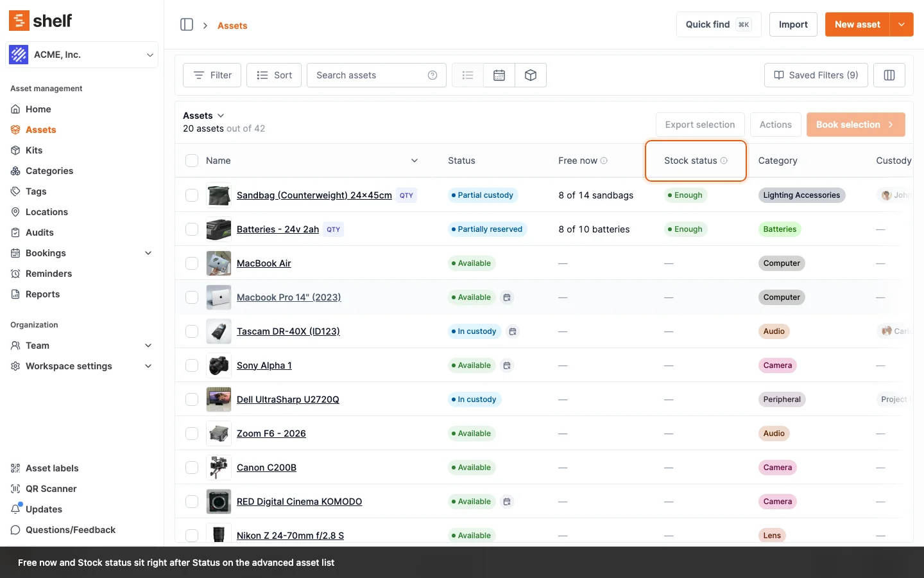Check the Dell UltraSharp U2720Q checkbox

click(x=192, y=399)
